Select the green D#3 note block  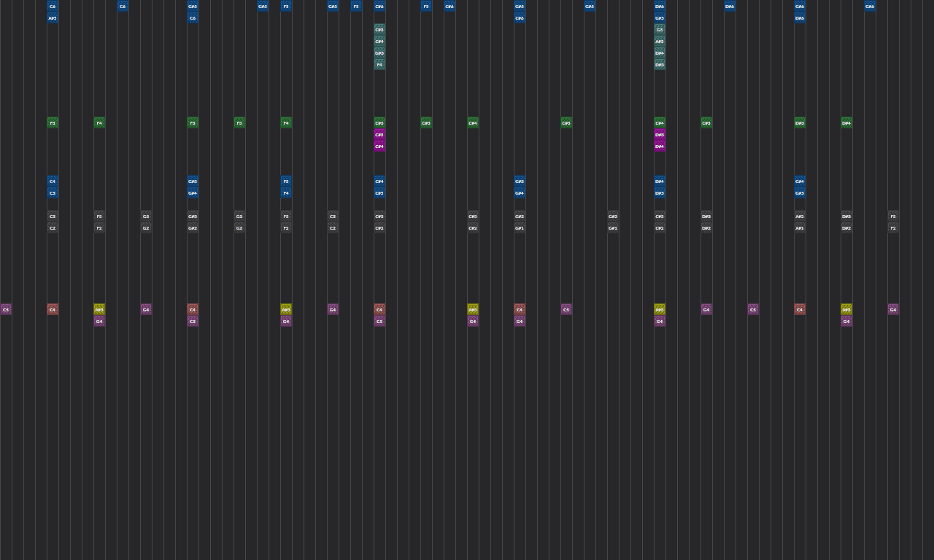800,123
